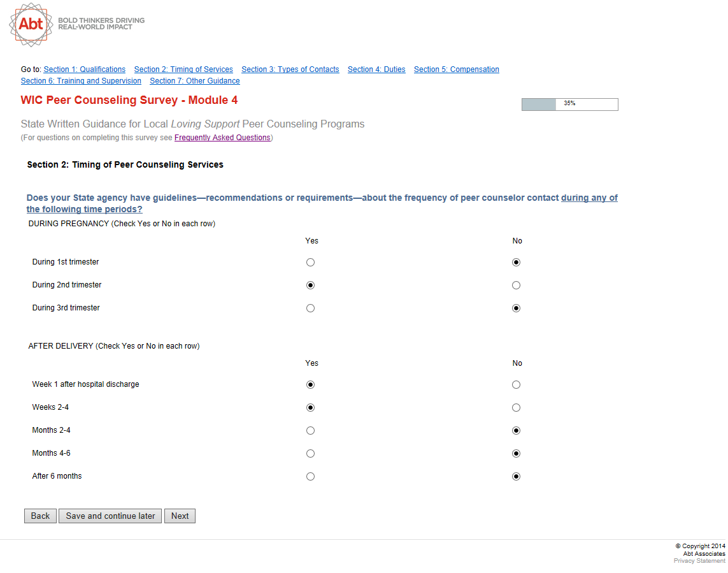Open Section 6: Training and Supervision
Screen dimensions: 728x573
click(x=81, y=81)
